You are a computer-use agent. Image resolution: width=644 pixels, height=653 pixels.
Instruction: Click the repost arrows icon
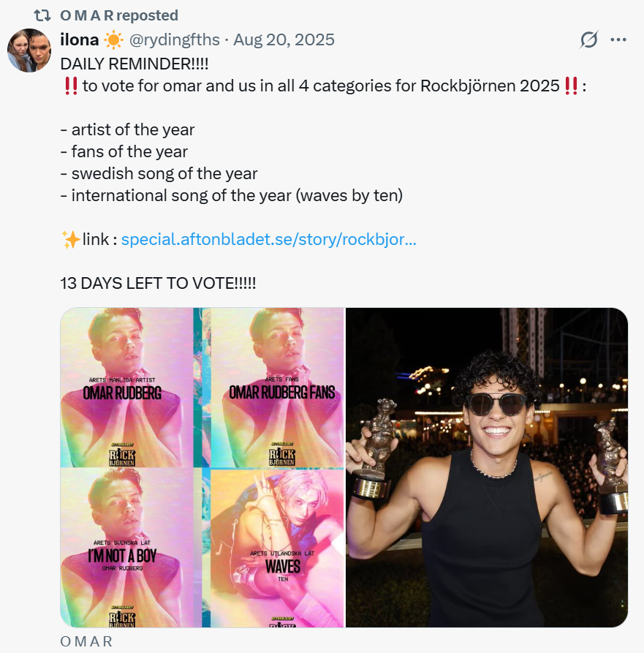(x=42, y=15)
